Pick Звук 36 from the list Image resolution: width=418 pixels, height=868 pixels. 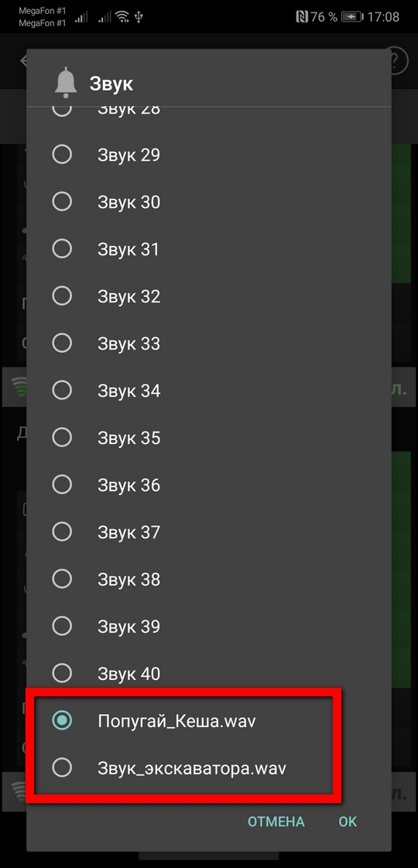click(x=209, y=485)
